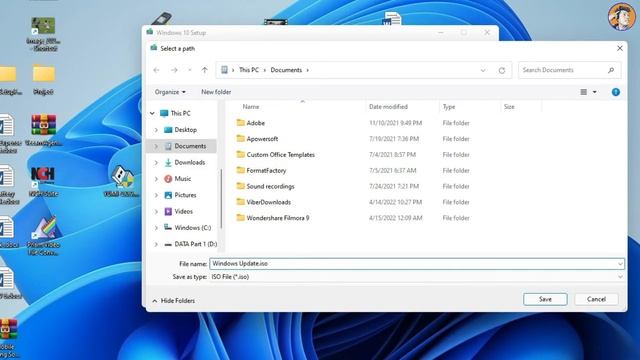This screenshot has height=360, width=640.
Task: Click the navigation pane scrollbar
Action: point(221,198)
